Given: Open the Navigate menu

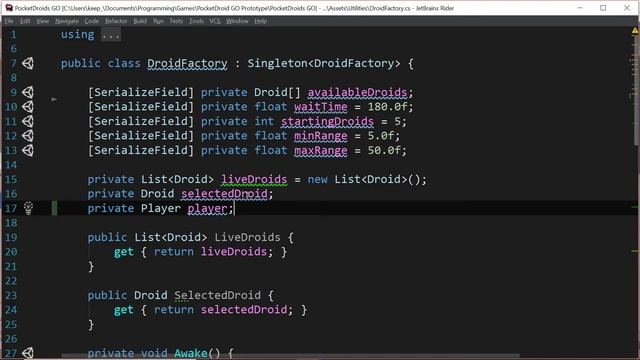Looking at the screenshot, I should tap(67, 21).
